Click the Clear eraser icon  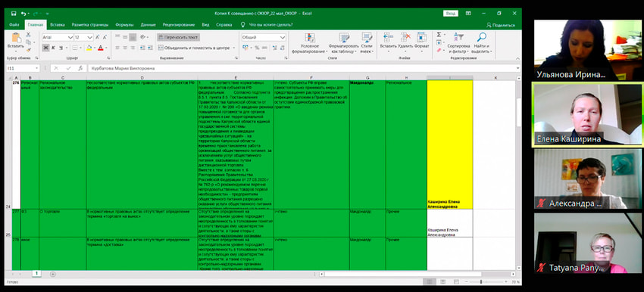tap(439, 50)
